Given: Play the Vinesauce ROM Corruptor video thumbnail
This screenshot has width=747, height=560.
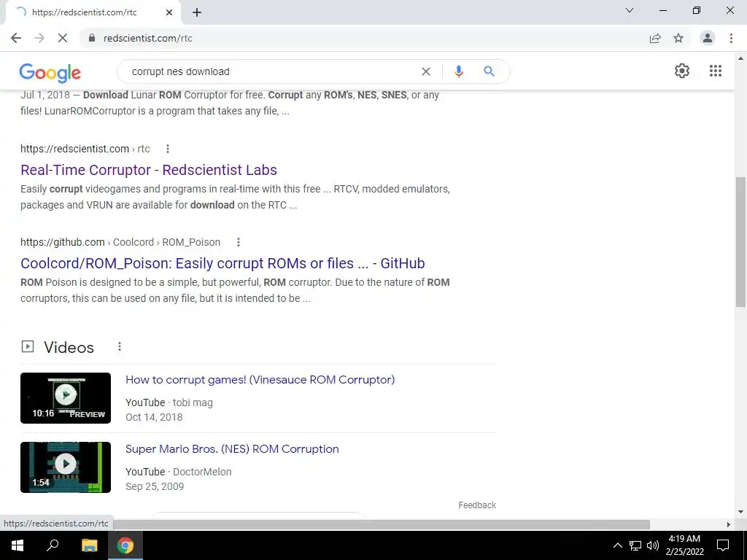Looking at the screenshot, I should [66, 398].
